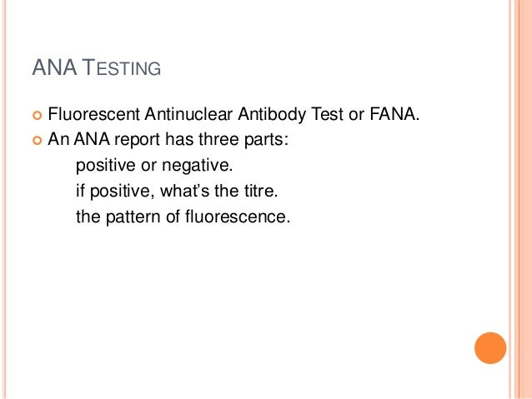Click the orange bullet before "Fluorescent Antinuclear"

coord(38,115)
